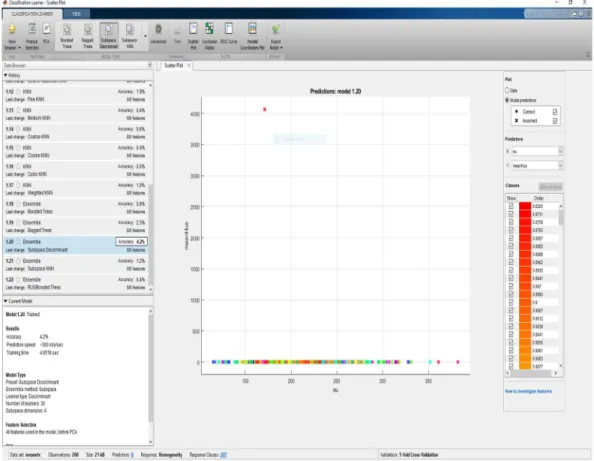The width and height of the screenshot is (594, 461).
Task: Open the Parallel Coordinates Plot
Action: pos(252,36)
